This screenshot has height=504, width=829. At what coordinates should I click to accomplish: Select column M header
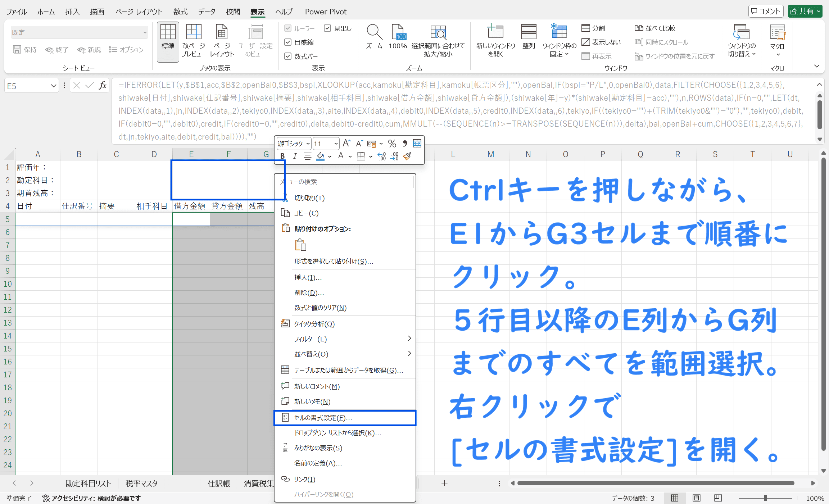(490, 154)
